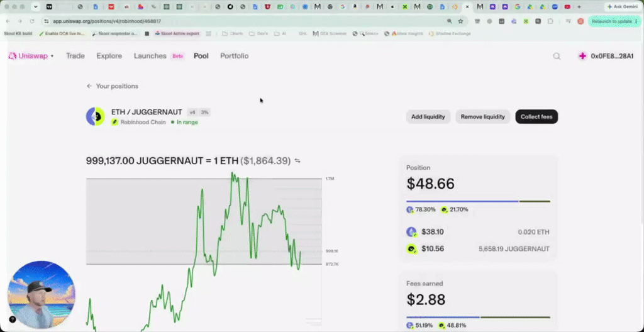Reload the page with the refresh icon
The image size is (644, 332).
pyautogui.click(x=32, y=21)
